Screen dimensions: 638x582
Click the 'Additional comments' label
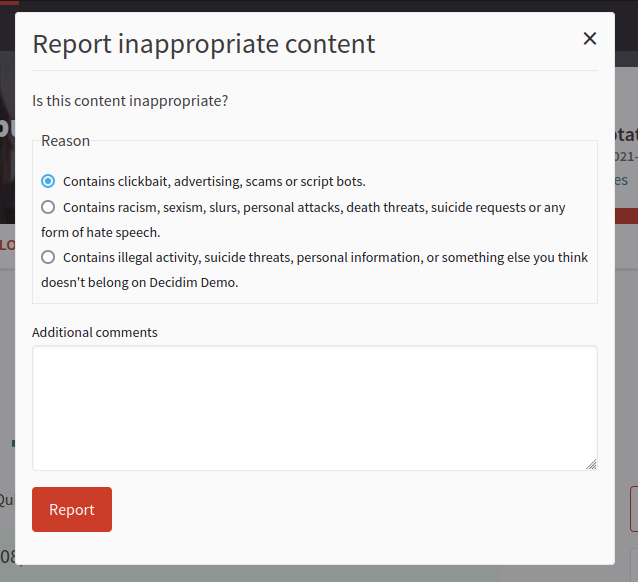95,333
